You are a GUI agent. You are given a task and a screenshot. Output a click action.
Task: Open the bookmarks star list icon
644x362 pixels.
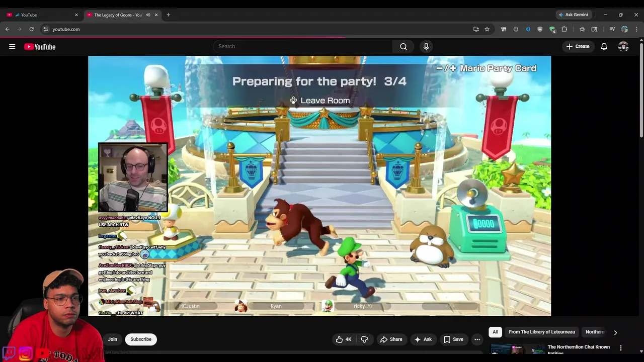[582, 29]
